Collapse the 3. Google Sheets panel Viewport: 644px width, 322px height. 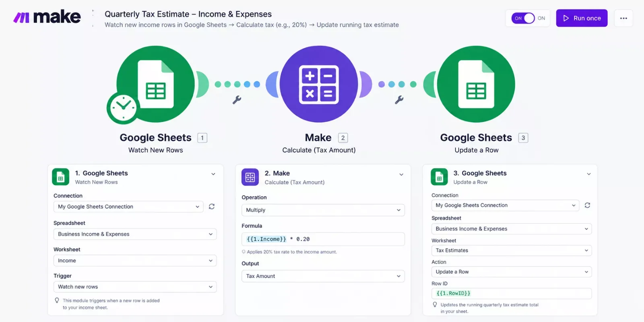tap(589, 174)
